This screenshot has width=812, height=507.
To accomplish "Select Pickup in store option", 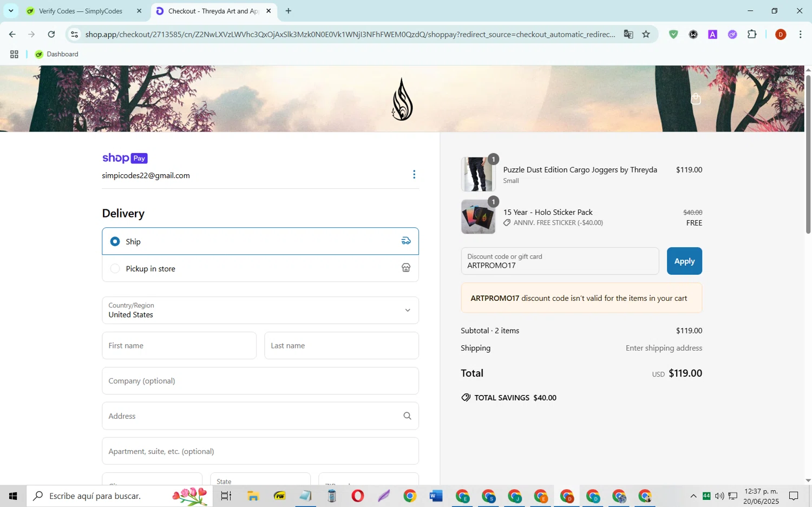I will click(260, 268).
